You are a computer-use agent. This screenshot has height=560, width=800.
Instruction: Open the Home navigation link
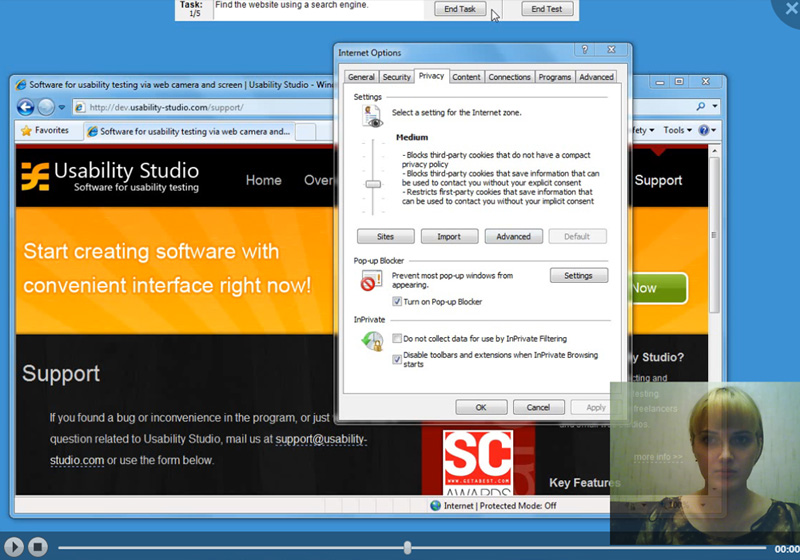(x=263, y=180)
